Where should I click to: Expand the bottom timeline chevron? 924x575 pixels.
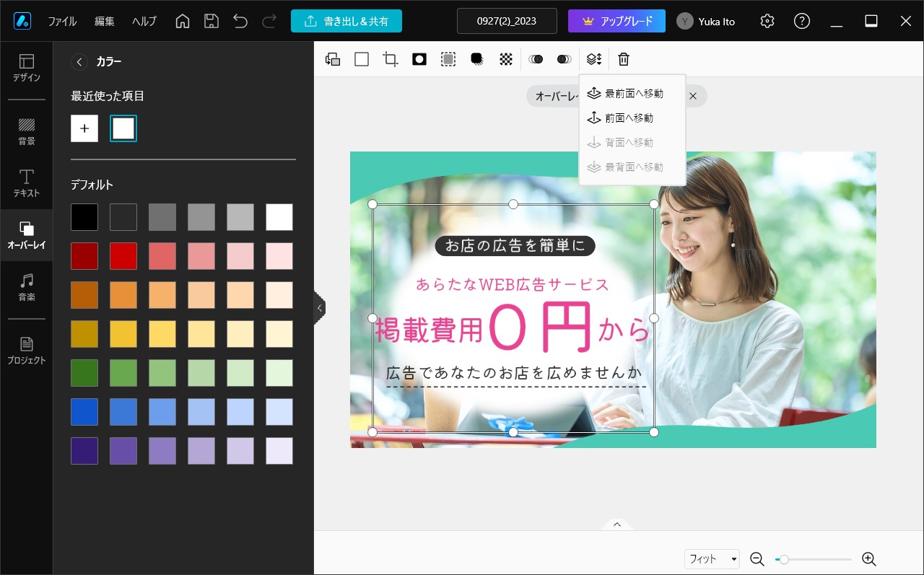617,524
